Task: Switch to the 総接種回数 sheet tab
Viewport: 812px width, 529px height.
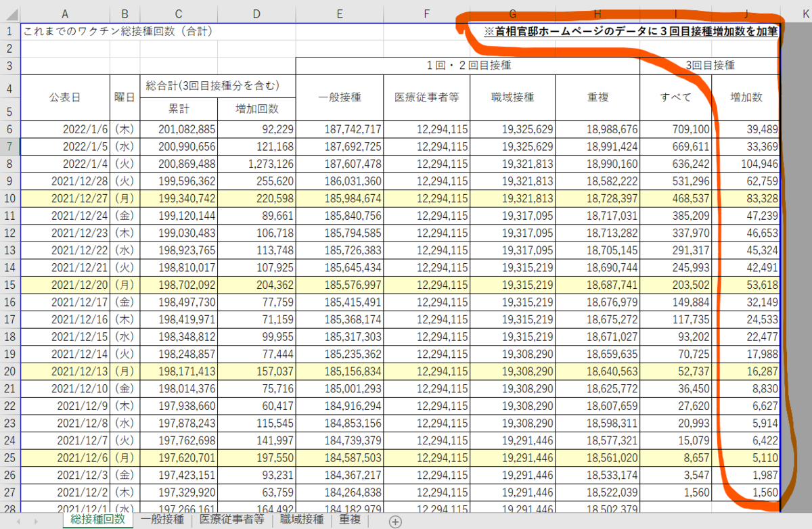Action: pos(97,520)
